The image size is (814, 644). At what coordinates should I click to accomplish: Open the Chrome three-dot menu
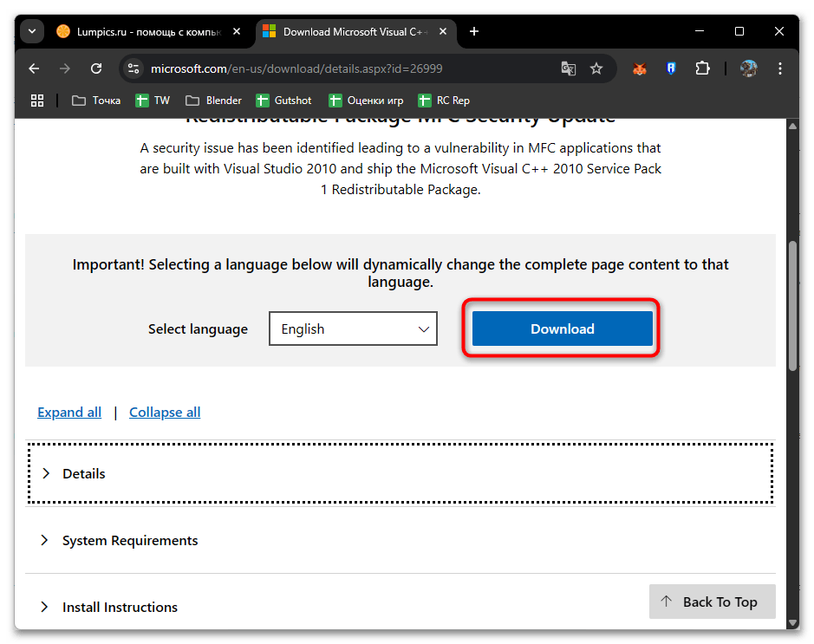pos(779,68)
